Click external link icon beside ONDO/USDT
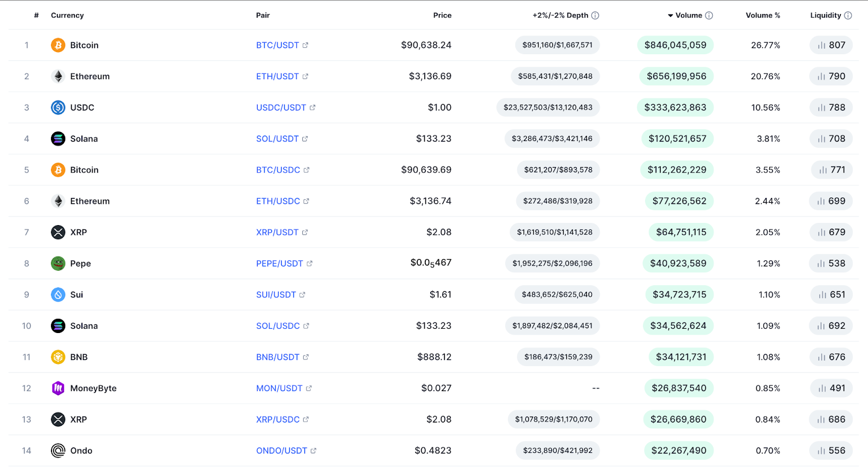The image size is (868, 467). [x=314, y=451]
